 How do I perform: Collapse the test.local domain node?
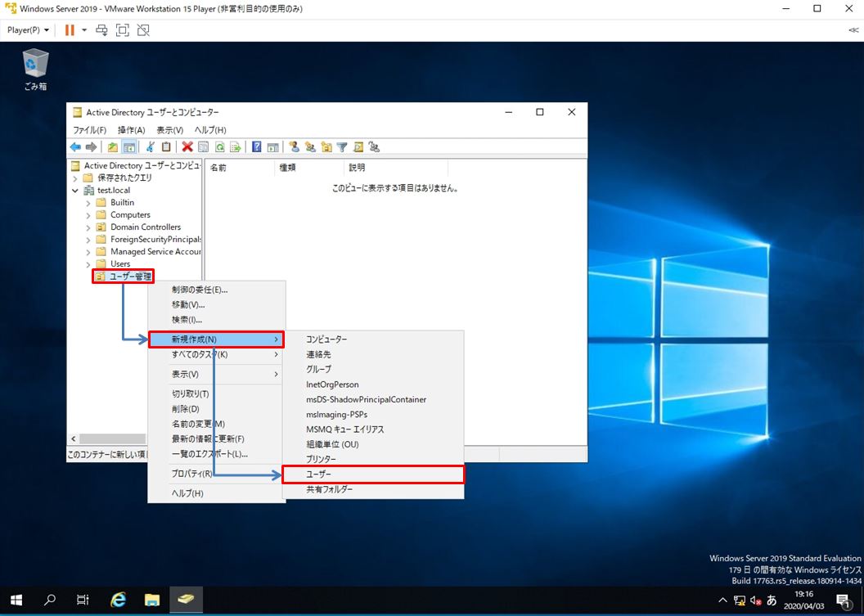coord(75,191)
